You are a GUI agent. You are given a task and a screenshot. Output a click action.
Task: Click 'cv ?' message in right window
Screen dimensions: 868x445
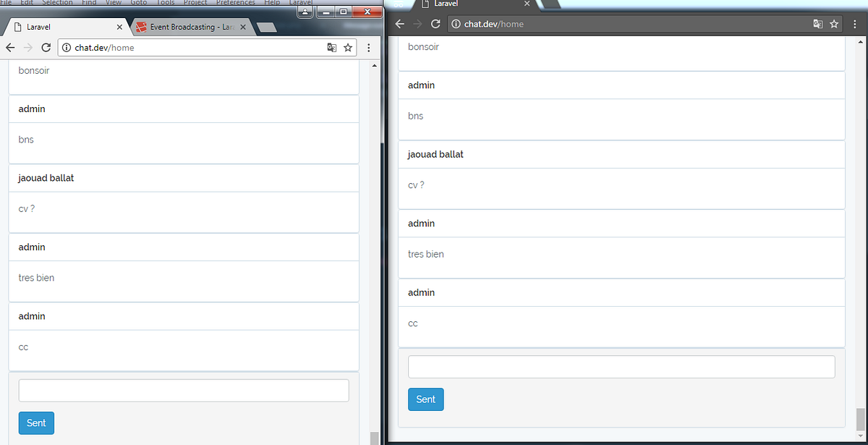point(417,185)
